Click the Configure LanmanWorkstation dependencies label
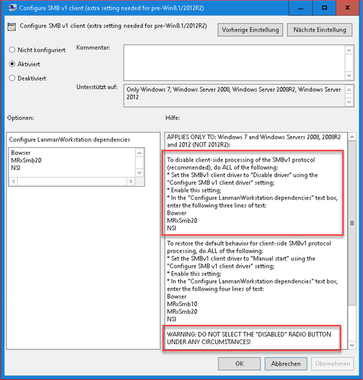This screenshot has width=363, height=380. coord(70,140)
